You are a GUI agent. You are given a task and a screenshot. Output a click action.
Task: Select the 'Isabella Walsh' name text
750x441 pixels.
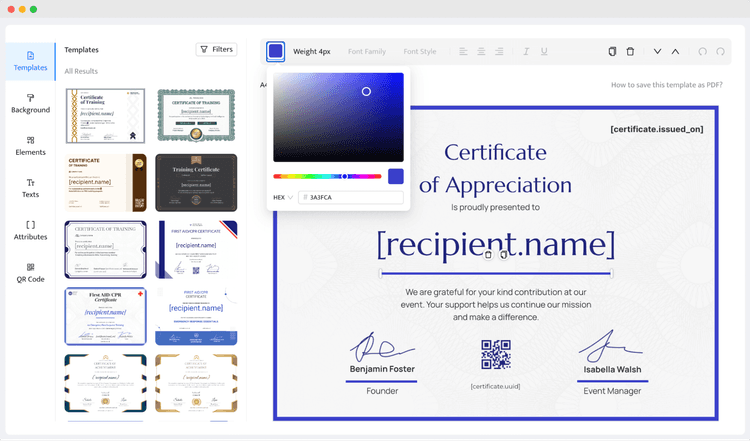(x=612, y=369)
